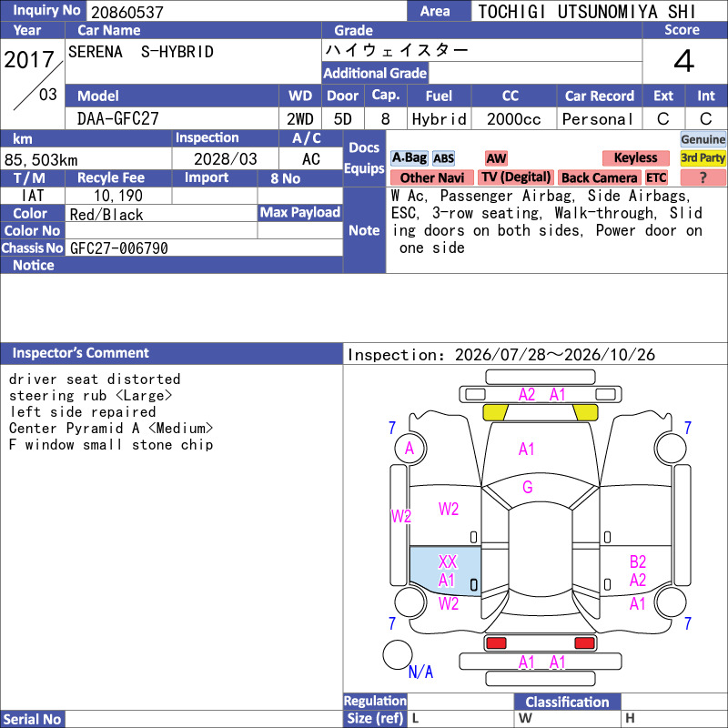The width and height of the screenshot is (728, 728).
Task: Select the AW alloy wheel badge
Action: click(x=496, y=158)
